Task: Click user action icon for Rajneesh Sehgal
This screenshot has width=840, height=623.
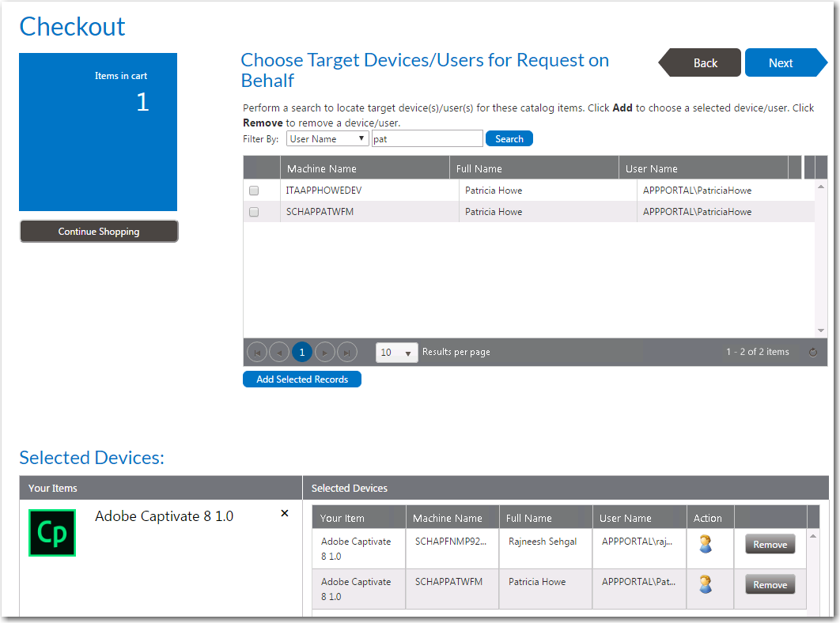Action: [706, 544]
